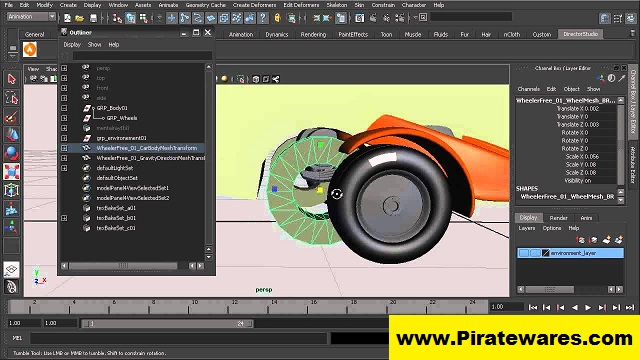
Task: Select the Scale tool cube icon
Action: click(x=11, y=172)
